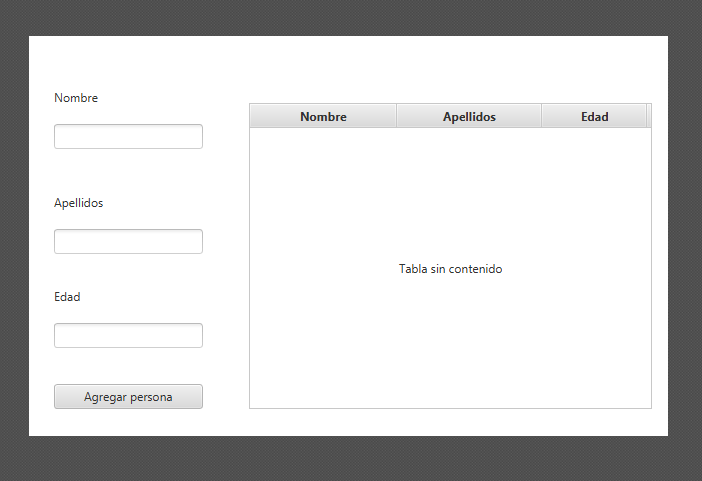Viewport: 702px width, 481px height.
Task: Click the divider right of Edad header
Action: point(647,117)
